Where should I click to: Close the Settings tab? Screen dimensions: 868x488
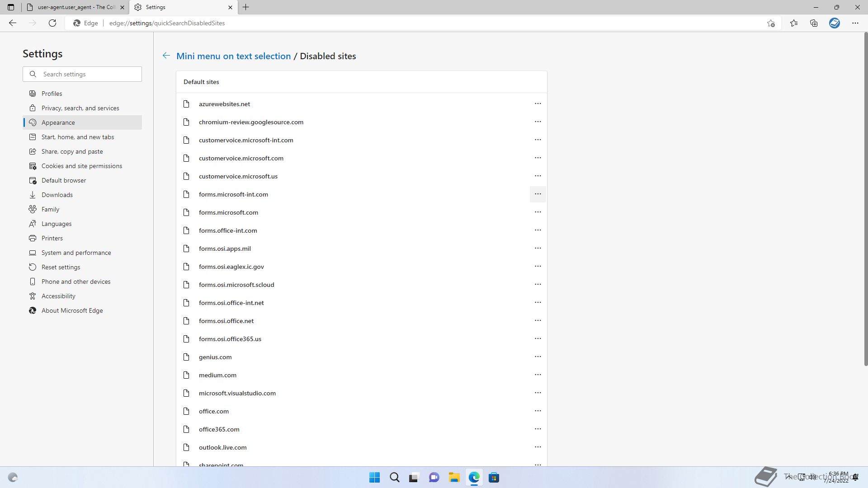click(230, 7)
